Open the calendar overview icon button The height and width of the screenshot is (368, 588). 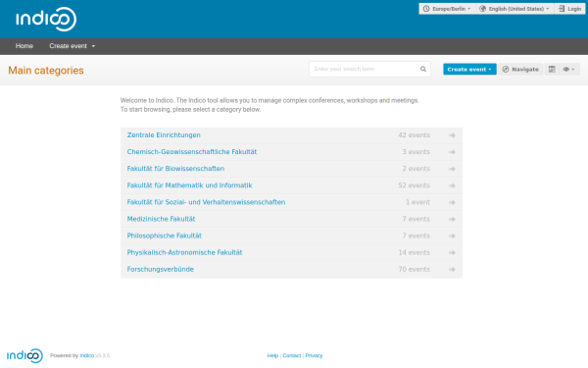(552, 69)
